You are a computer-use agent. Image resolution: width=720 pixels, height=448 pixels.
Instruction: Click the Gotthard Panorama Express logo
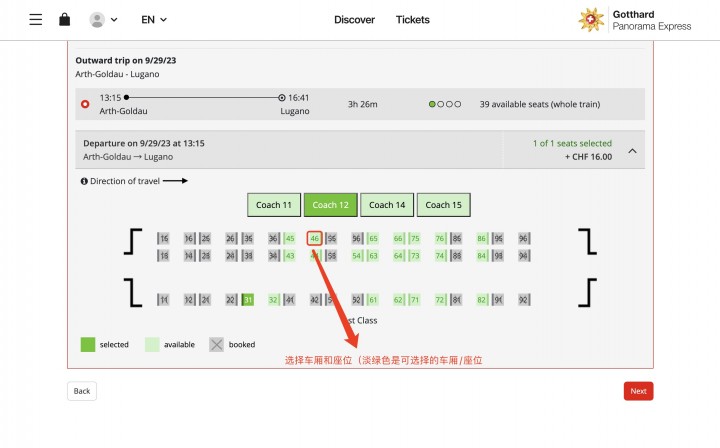pos(635,20)
